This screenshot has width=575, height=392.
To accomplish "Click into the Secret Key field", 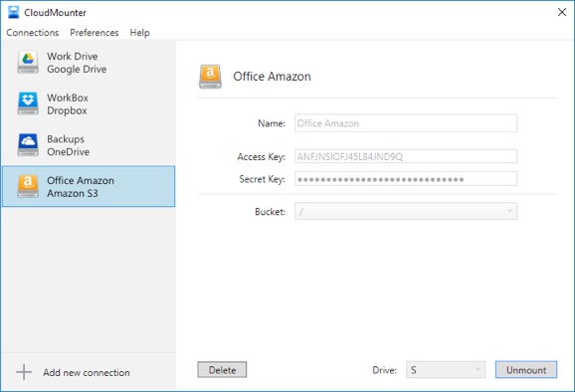I will click(x=406, y=179).
